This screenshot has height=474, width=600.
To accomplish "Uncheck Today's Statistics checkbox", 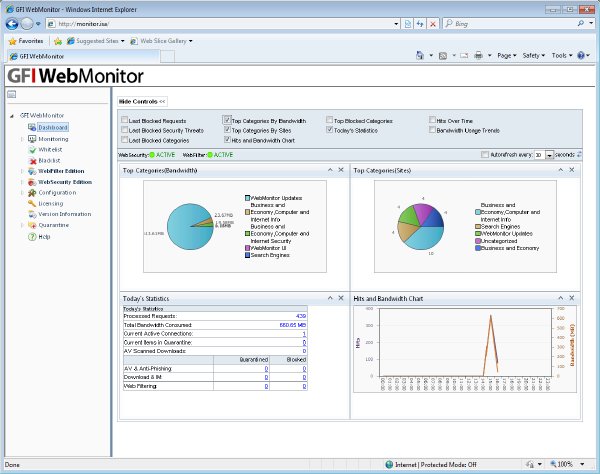I will (x=329, y=130).
